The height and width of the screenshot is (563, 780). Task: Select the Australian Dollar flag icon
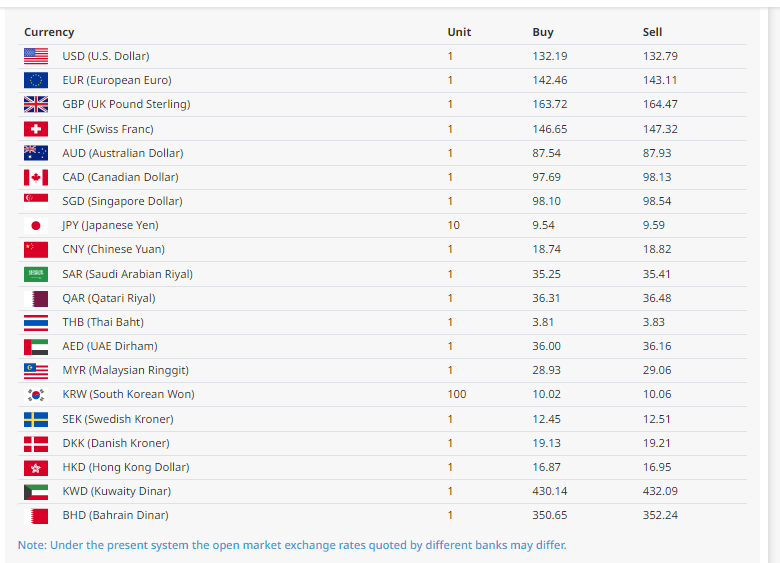[36, 153]
